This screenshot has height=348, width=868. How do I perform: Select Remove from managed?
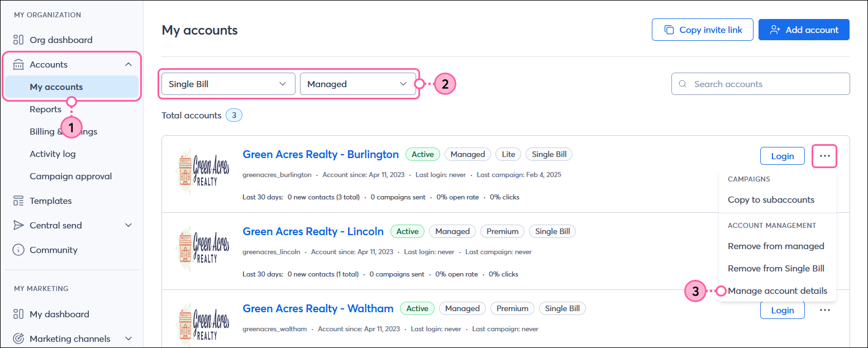pos(776,246)
